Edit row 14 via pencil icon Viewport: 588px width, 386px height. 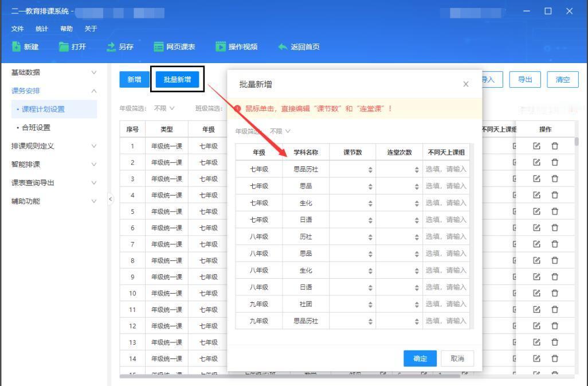(x=536, y=358)
